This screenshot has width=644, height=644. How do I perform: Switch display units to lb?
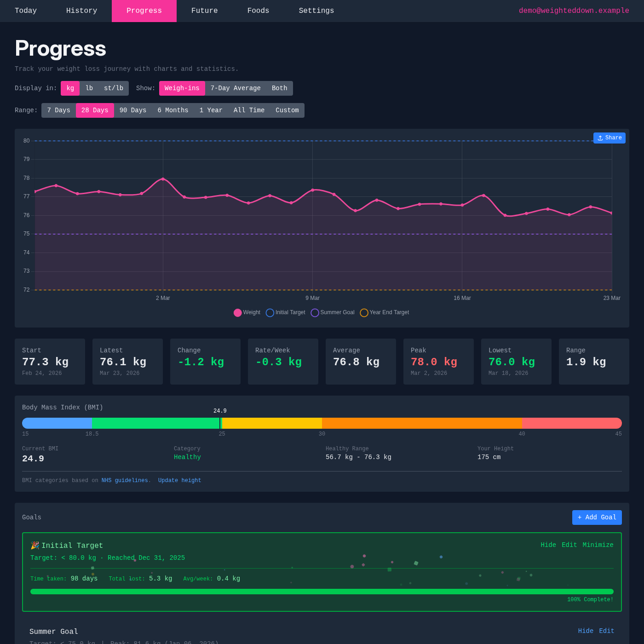[x=89, y=88]
